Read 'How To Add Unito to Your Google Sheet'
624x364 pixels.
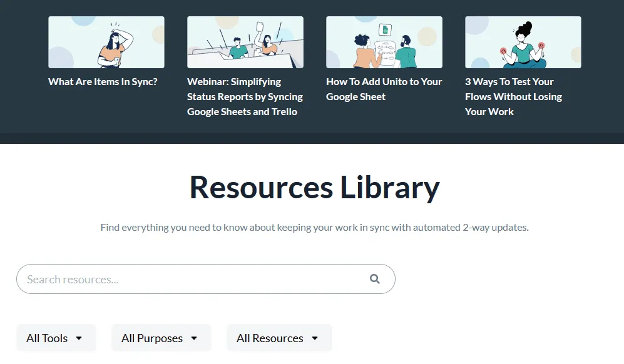point(384,89)
